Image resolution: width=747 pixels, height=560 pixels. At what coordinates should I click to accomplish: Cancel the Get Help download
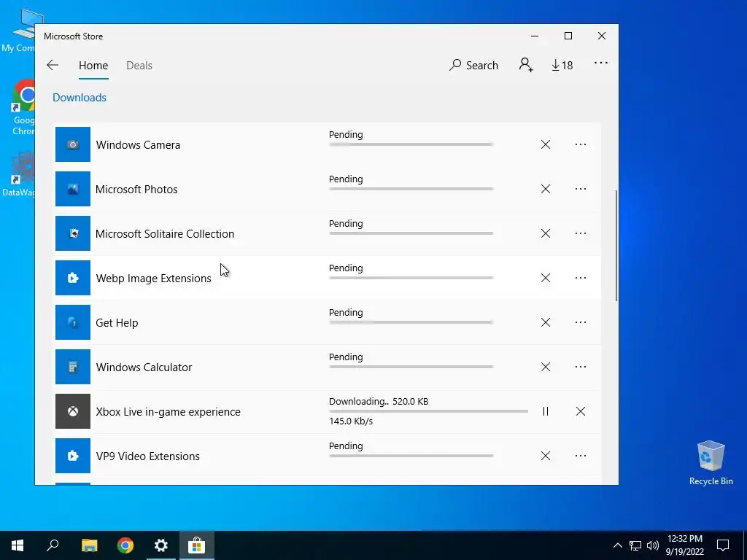coord(546,322)
